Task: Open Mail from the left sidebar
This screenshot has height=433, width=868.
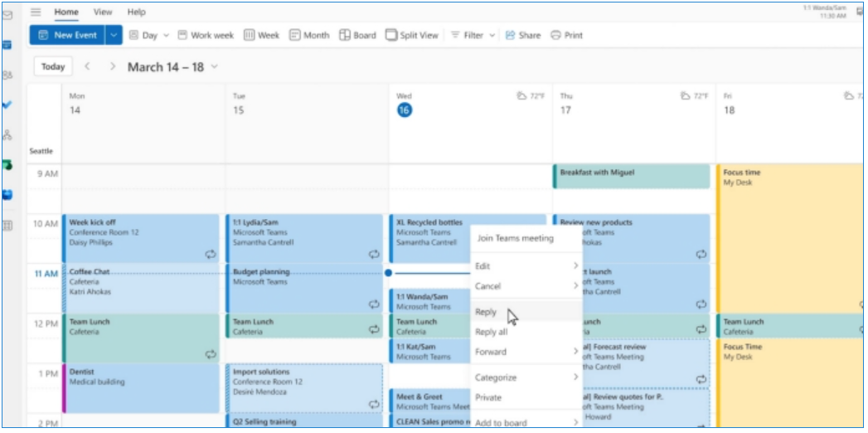Action: (7, 16)
